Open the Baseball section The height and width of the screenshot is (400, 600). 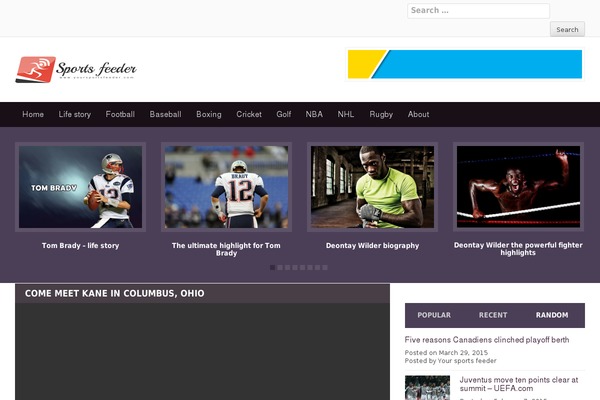point(165,114)
